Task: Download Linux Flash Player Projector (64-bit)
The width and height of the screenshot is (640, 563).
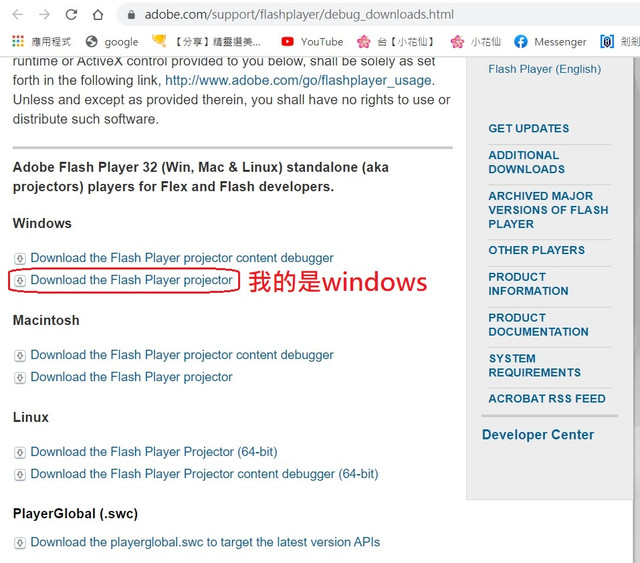Action: point(154,452)
